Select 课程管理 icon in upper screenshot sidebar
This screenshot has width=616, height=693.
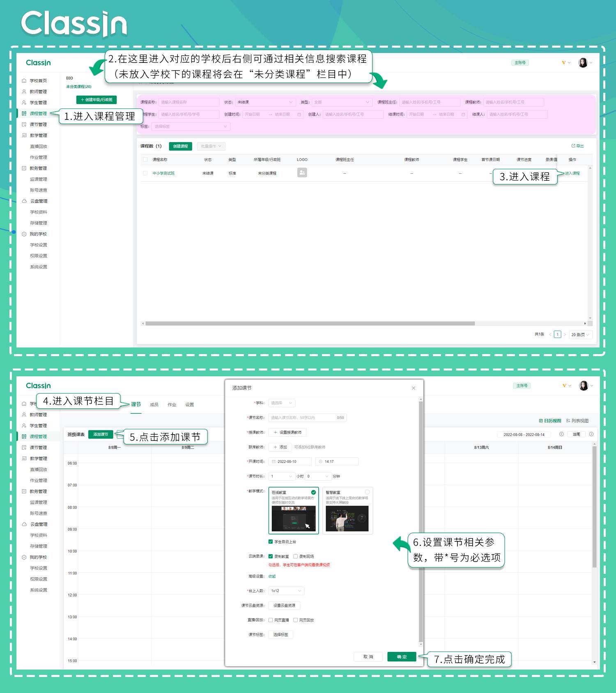(x=24, y=113)
